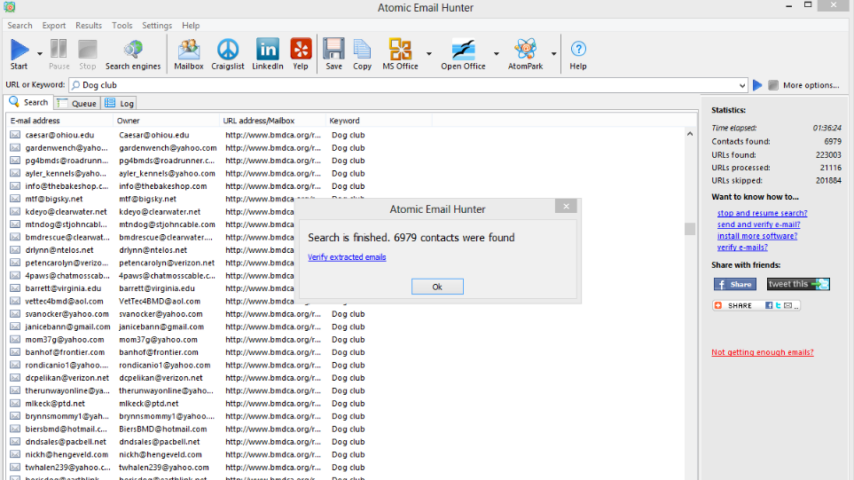Sort by Owner column header

pyautogui.click(x=166, y=120)
